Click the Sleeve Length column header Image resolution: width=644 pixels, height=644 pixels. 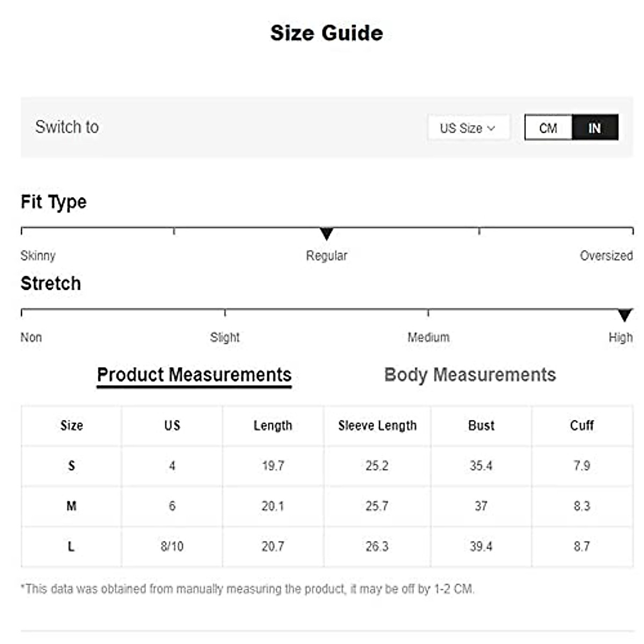point(377,426)
